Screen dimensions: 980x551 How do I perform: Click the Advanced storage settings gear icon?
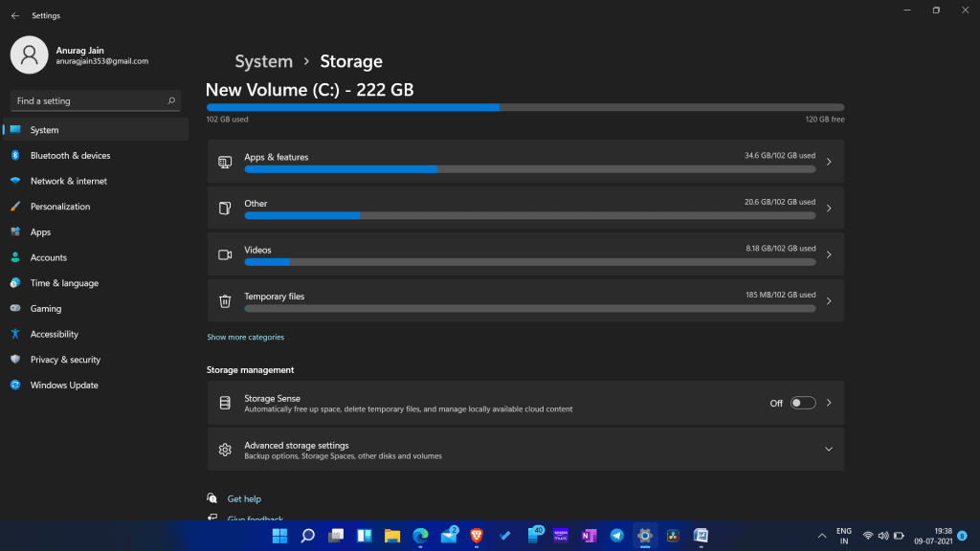[225, 449]
